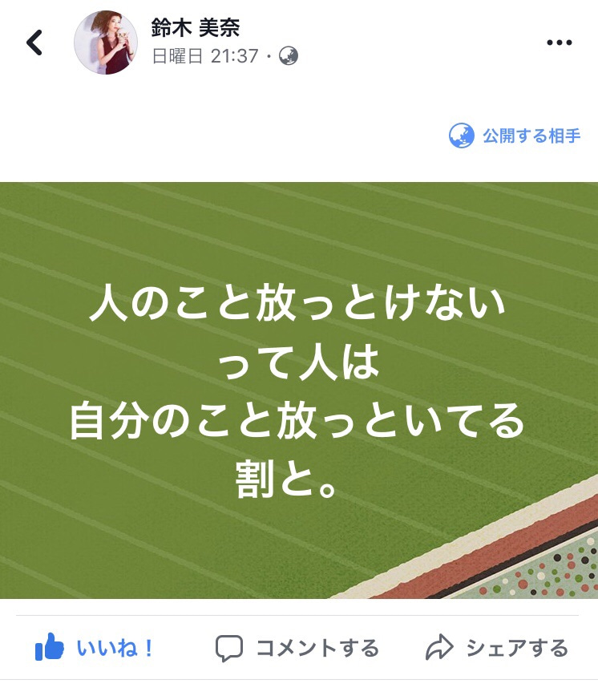Toggle the いいね！ like label
The height and width of the screenshot is (700, 598).
(115, 648)
